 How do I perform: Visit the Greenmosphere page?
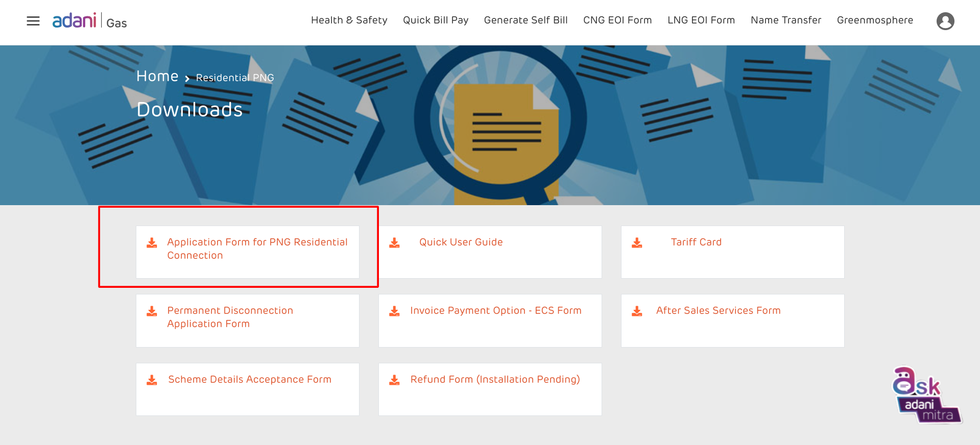[874, 20]
